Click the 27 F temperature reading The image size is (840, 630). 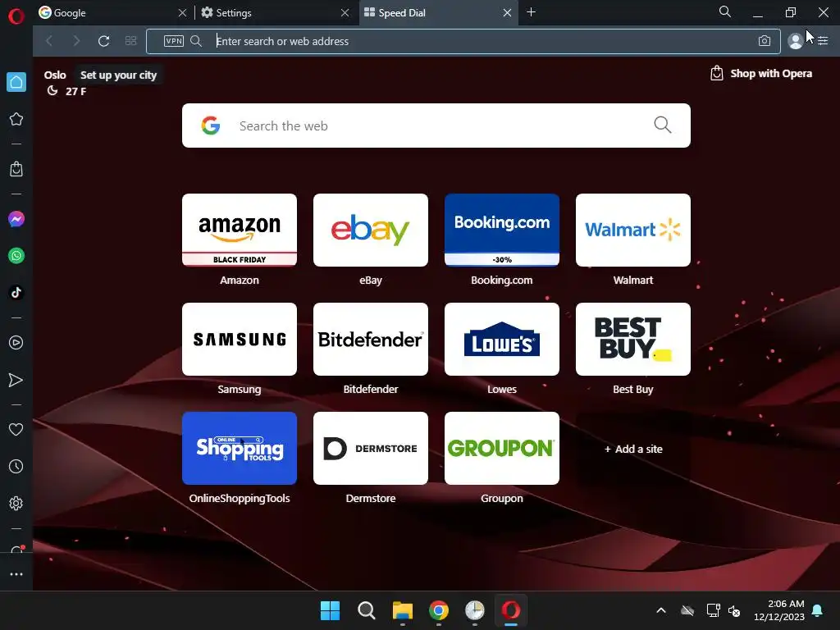75,91
